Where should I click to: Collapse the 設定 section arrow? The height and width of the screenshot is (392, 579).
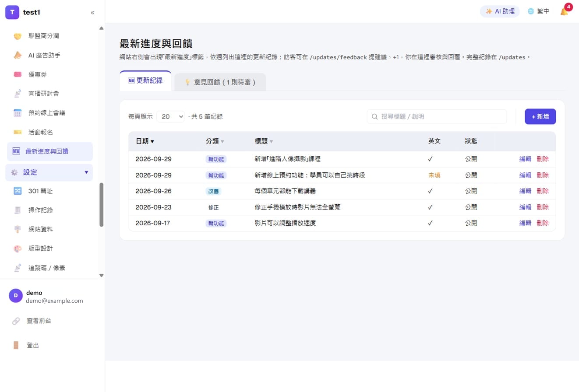(86, 172)
